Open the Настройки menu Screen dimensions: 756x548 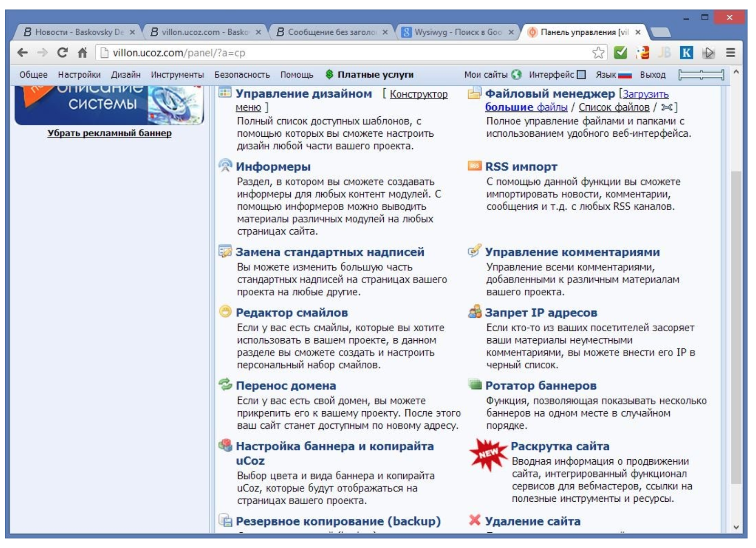79,75
